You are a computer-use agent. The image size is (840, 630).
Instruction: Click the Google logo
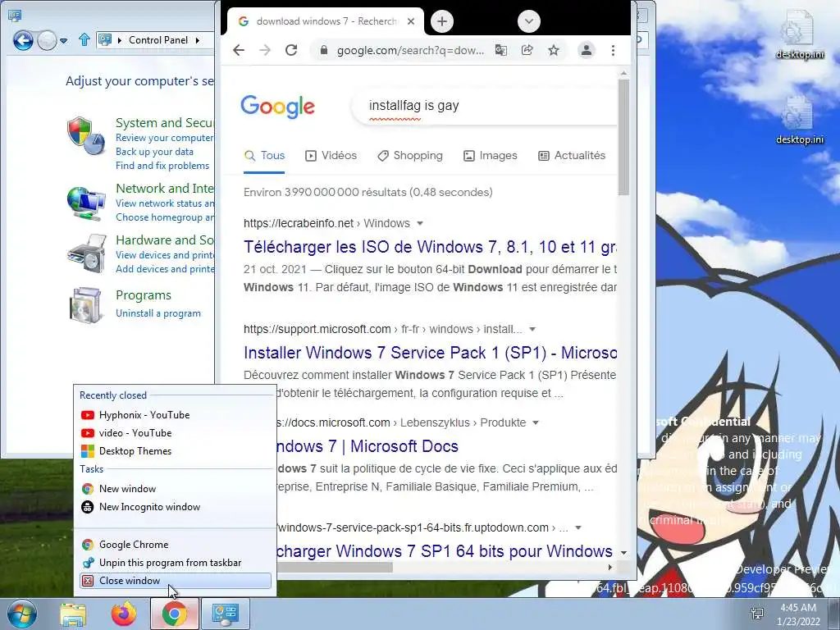[277, 106]
